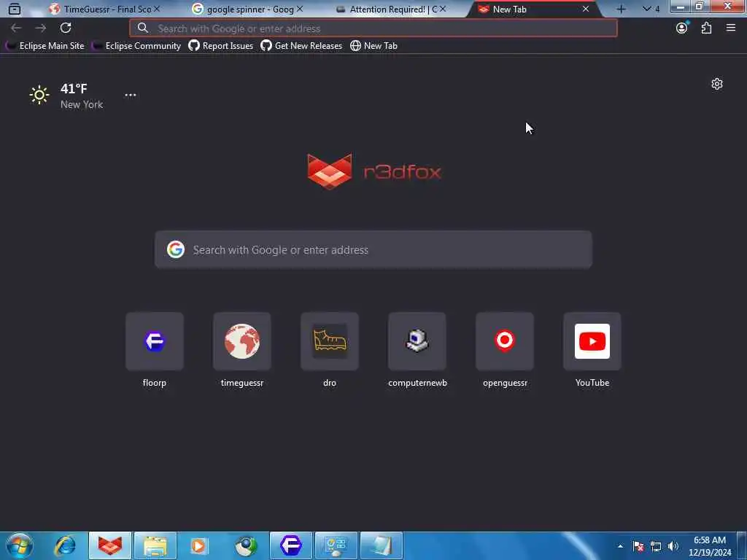
Task: Open the Eclipse Main Site bookmark
Action: 44,46
